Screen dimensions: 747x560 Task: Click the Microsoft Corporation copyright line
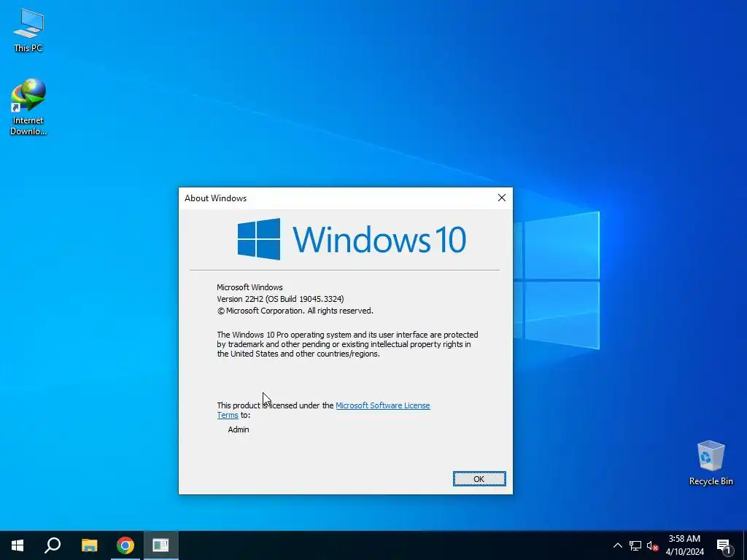click(295, 311)
